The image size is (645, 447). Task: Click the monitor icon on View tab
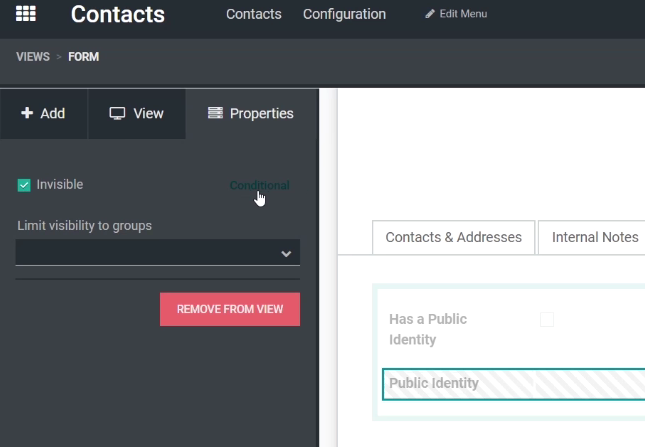(117, 113)
